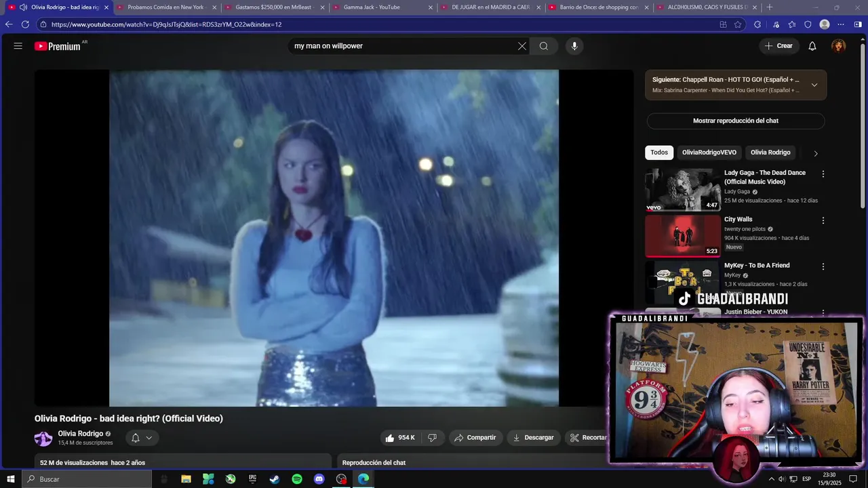The width and height of the screenshot is (868, 488).
Task: Click the Recortar clip button
Action: (587, 438)
